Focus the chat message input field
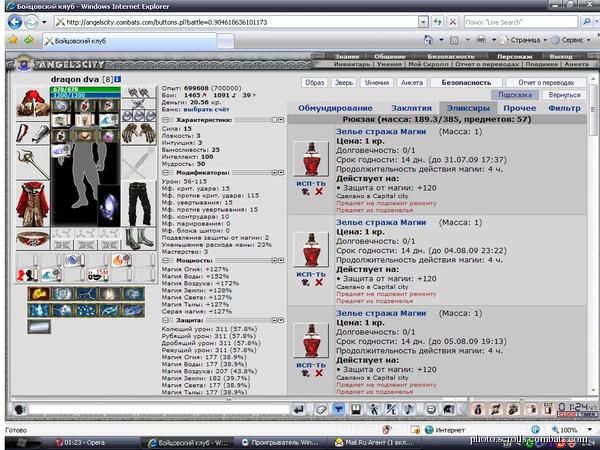600x450 pixels. pos(159,409)
